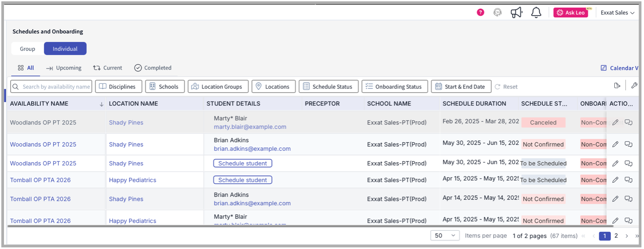This screenshot has width=644, height=249.
Task: Open the notifications bell
Action: tap(536, 12)
